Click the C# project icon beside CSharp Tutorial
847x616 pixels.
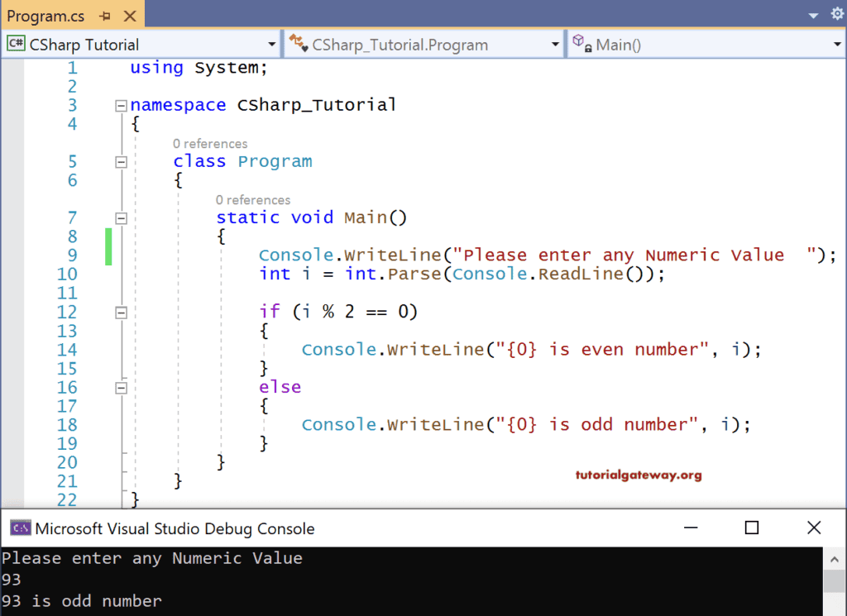tap(15, 43)
